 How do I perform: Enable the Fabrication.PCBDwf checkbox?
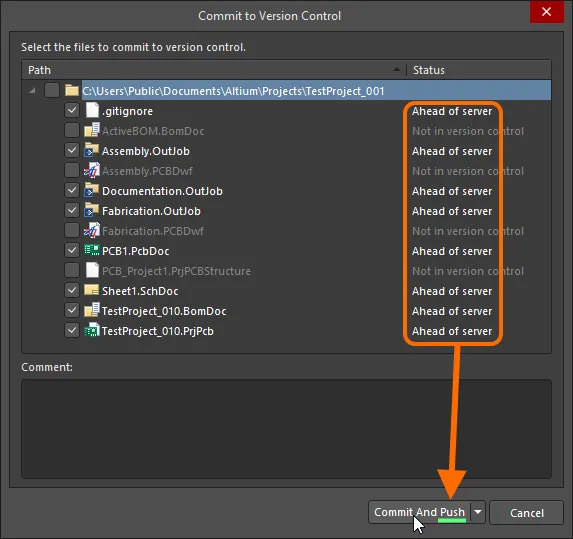pyautogui.click(x=72, y=230)
